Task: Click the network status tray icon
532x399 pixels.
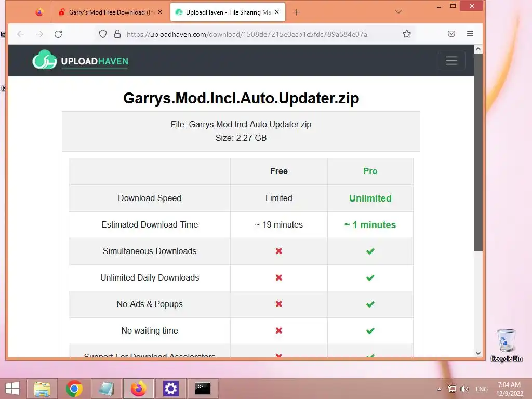Action: (x=452, y=389)
